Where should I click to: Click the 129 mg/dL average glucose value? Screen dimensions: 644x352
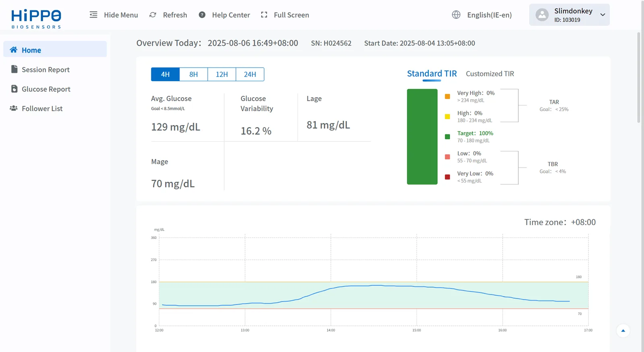pyautogui.click(x=175, y=127)
